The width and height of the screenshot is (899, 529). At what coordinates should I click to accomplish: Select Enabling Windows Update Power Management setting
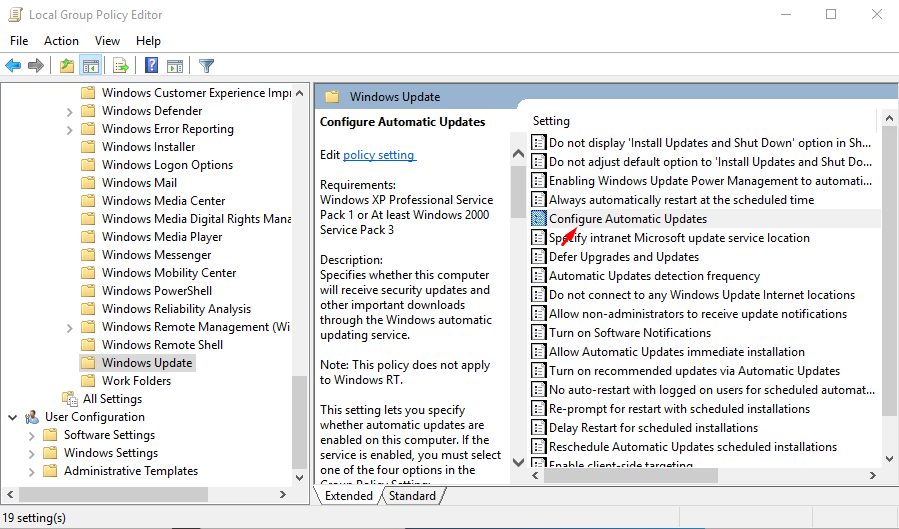710,181
